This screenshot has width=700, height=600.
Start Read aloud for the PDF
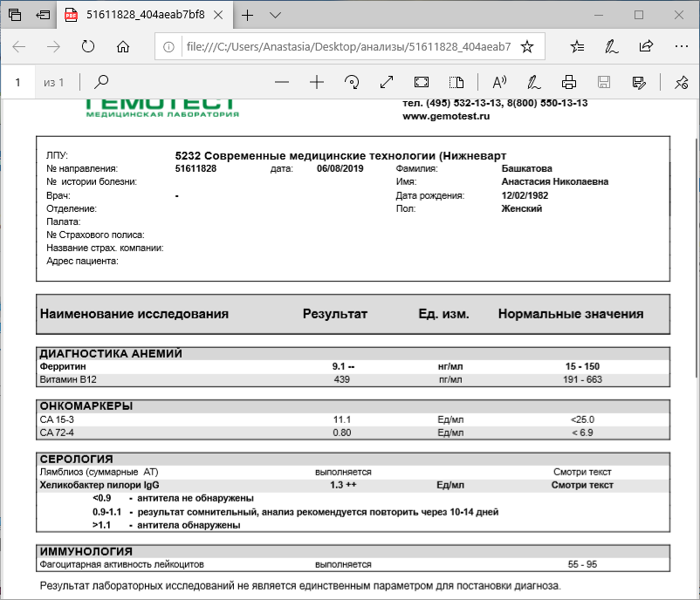tap(500, 82)
